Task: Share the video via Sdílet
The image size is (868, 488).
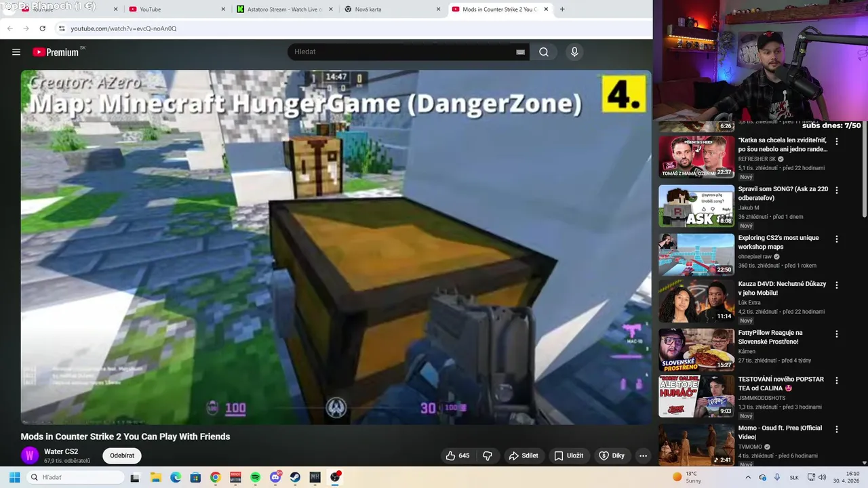Action: (x=524, y=456)
